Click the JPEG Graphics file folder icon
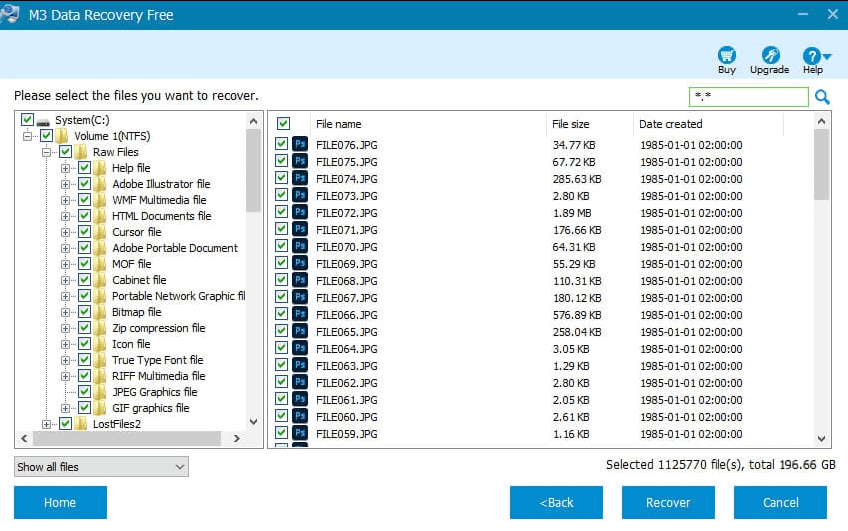This screenshot has width=848, height=531. [x=100, y=392]
